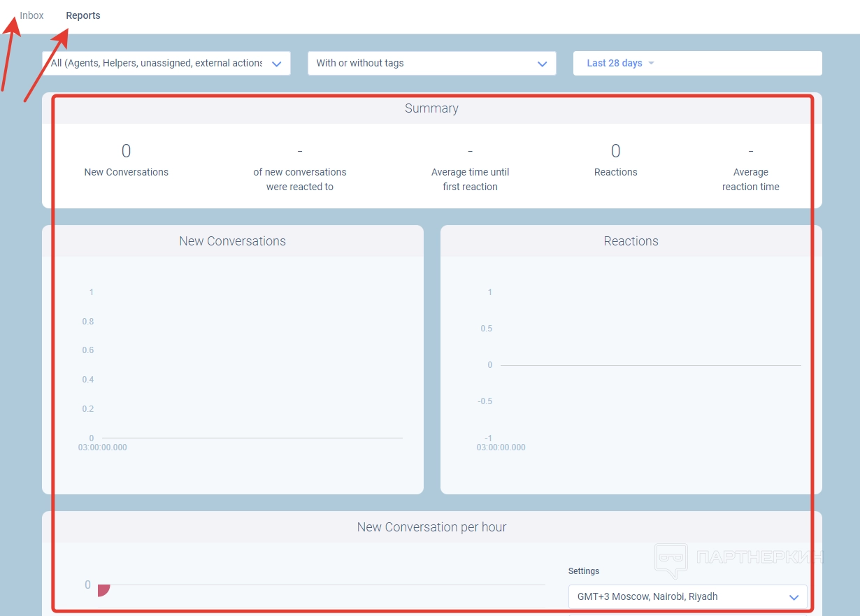Click the New Conversation per hour heading

point(431,527)
